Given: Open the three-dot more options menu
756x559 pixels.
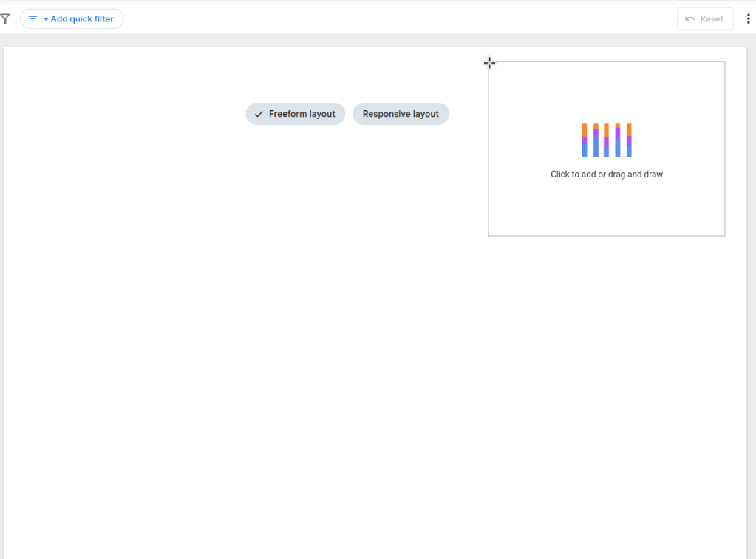Looking at the screenshot, I should [748, 18].
